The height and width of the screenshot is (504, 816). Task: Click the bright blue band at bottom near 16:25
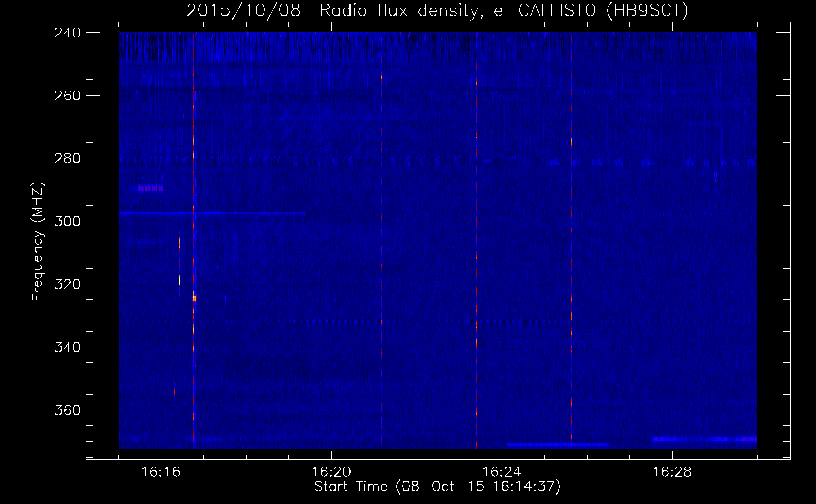[x=558, y=446]
